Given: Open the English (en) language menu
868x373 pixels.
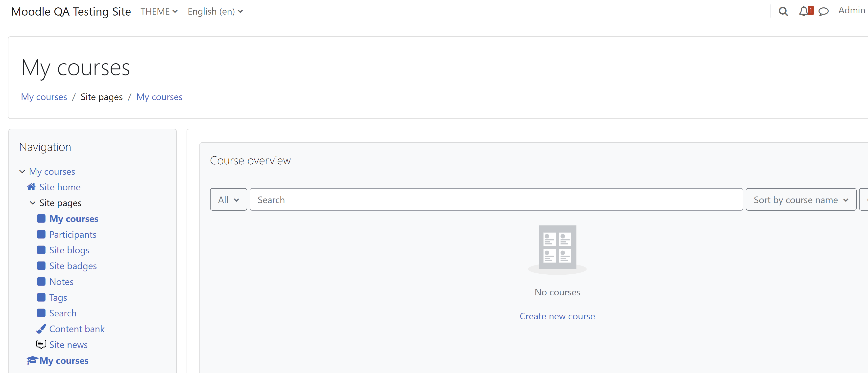Looking at the screenshot, I should pos(215,11).
